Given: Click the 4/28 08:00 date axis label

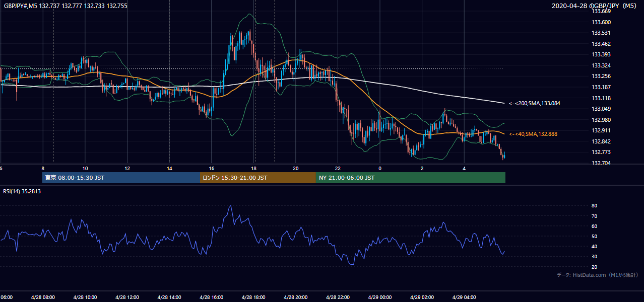Looking at the screenshot, I should 43,297.
